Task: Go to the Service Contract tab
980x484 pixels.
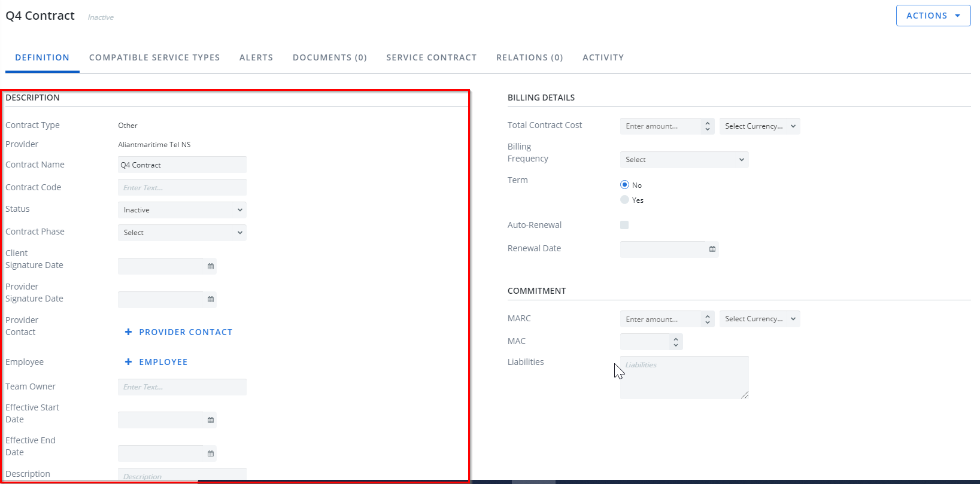Action: (432, 57)
